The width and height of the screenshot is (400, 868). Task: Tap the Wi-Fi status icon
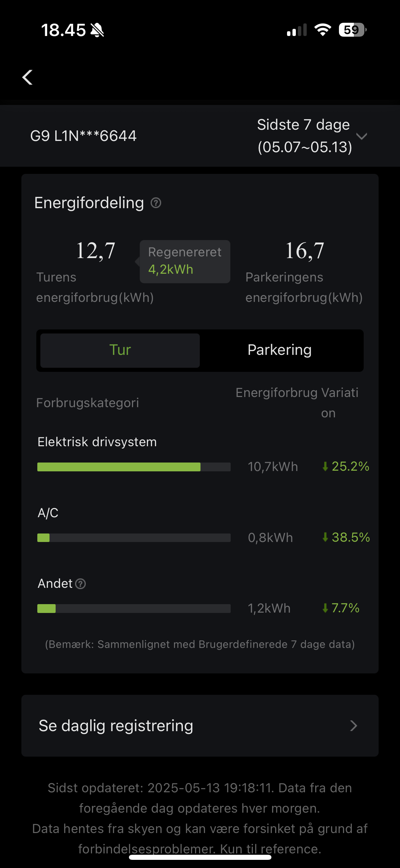click(323, 30)
